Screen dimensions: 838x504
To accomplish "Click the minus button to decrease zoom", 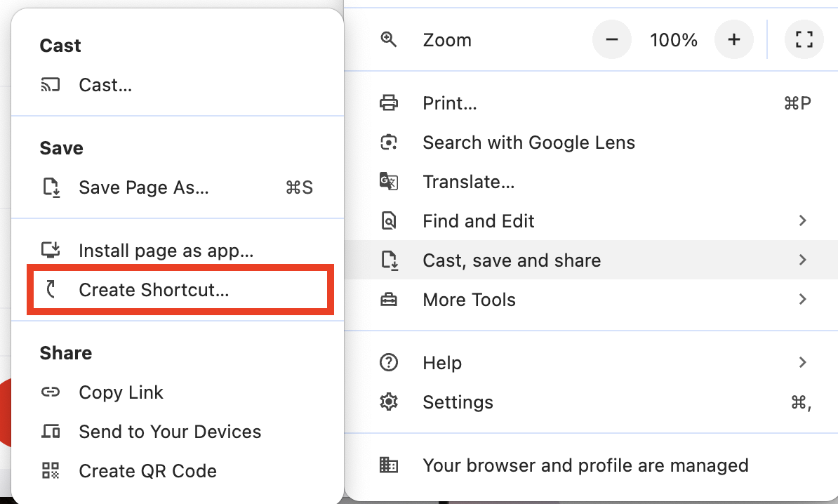I will pos(611,40).
